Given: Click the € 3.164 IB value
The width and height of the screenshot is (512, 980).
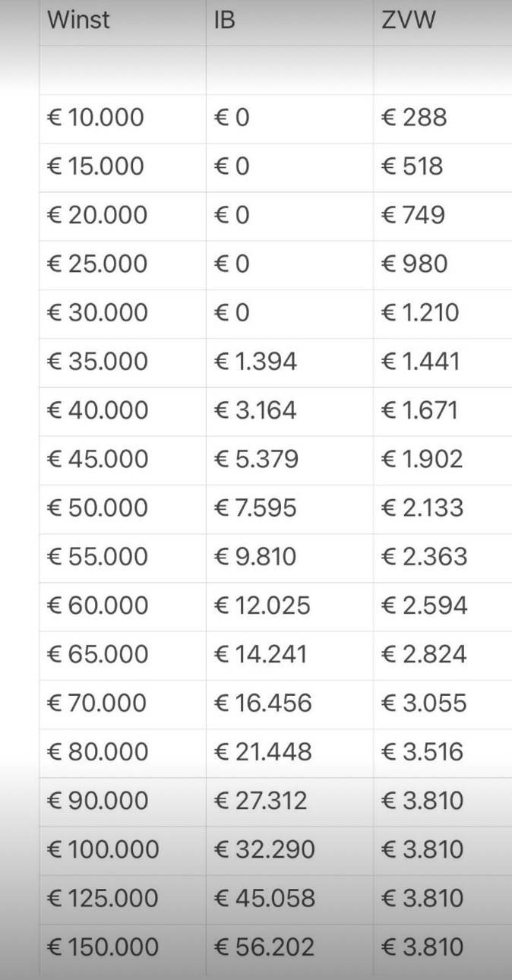Looking at the screenshot, I should (x=255, y=411).
